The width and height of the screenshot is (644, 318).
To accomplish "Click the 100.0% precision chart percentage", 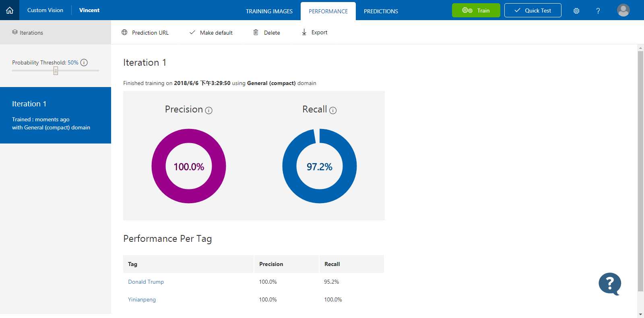I will point(189,167).
